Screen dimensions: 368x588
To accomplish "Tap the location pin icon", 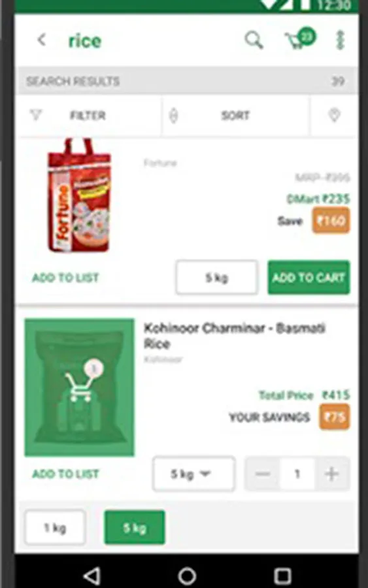I will pos(334,115).
